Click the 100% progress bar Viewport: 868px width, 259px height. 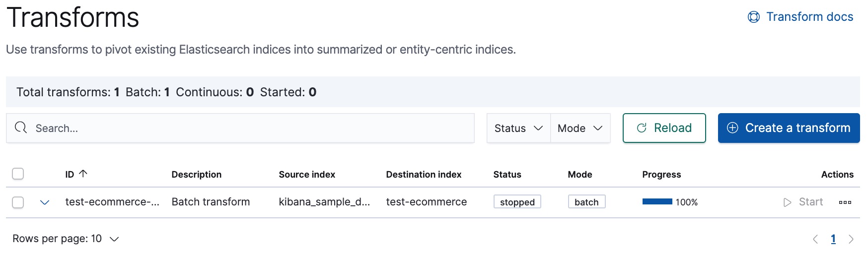click(x=657, y=202)
